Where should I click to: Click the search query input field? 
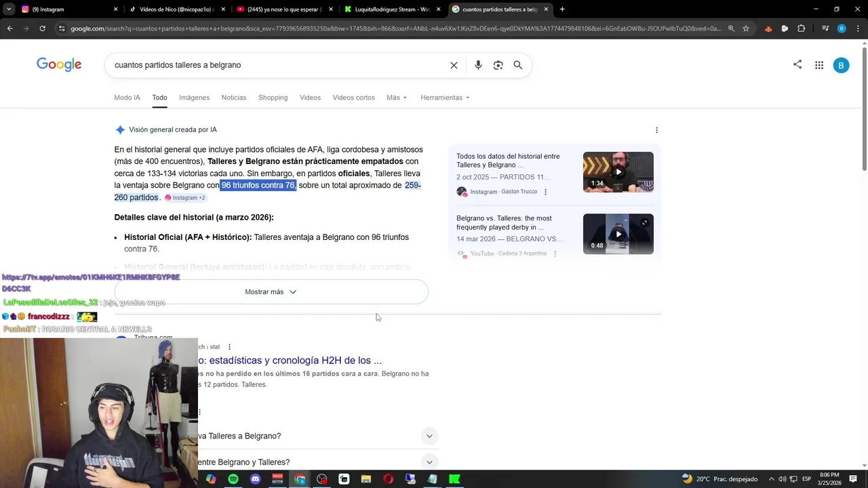click(x=278, y=65)
